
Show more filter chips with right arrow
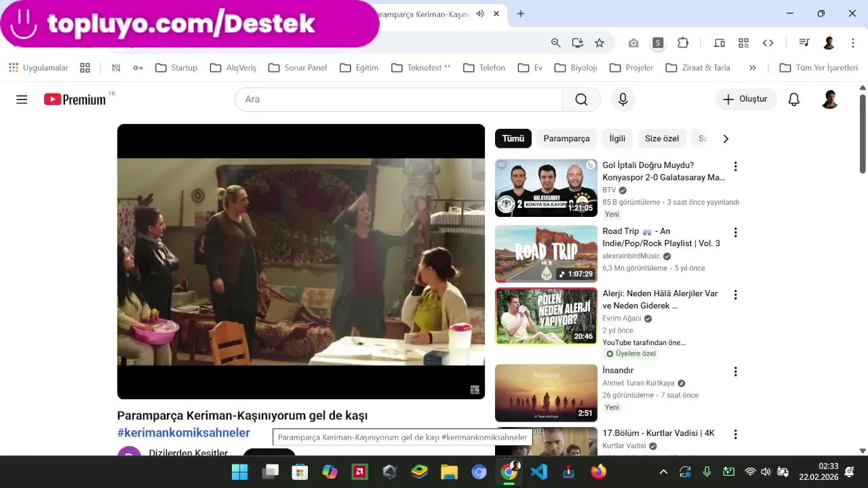point(726,138)
